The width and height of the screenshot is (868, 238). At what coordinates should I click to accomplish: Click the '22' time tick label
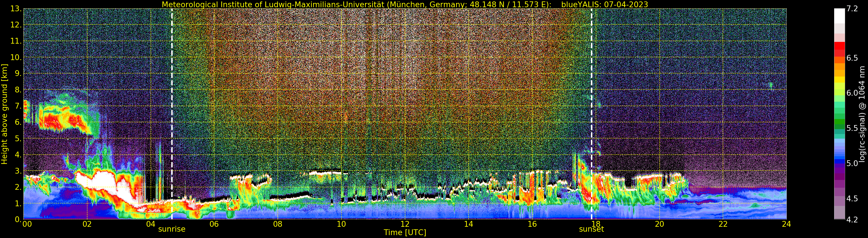[723, 224]
